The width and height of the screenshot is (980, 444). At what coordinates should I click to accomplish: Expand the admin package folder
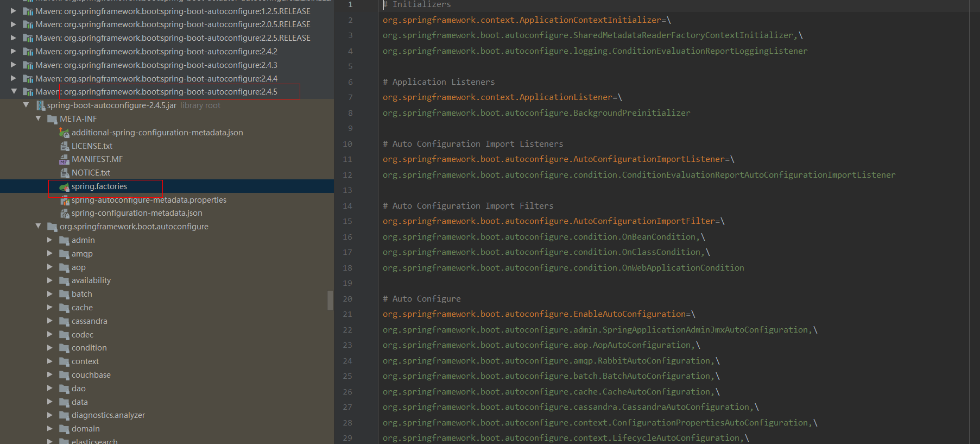click(50, 240)
